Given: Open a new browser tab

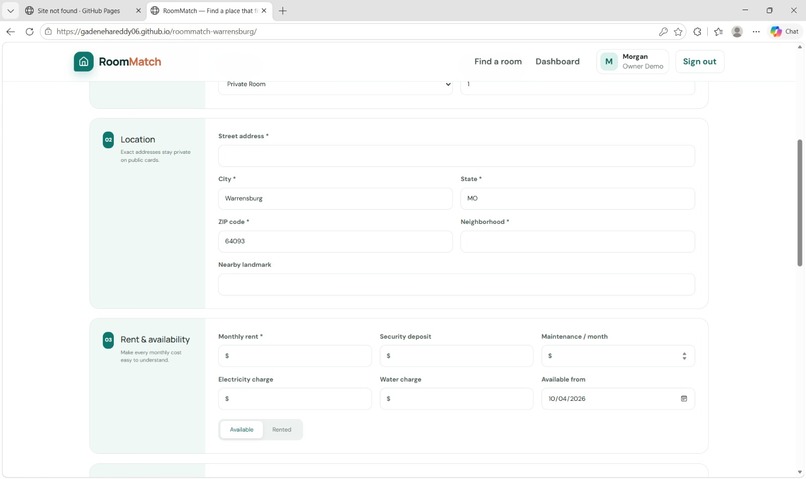Looking at the screenshot, I should (x=282, y=10).
